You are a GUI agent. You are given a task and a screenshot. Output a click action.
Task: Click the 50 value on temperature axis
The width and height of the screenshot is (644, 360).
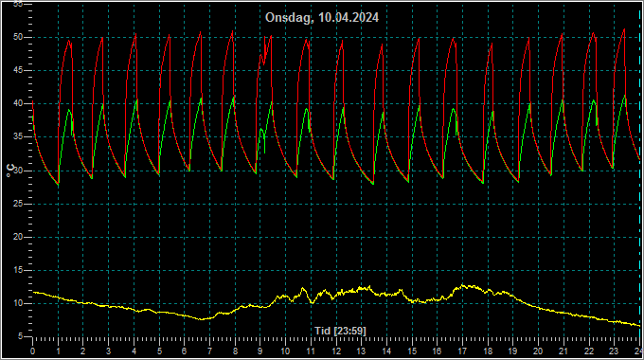pos(18,37)
